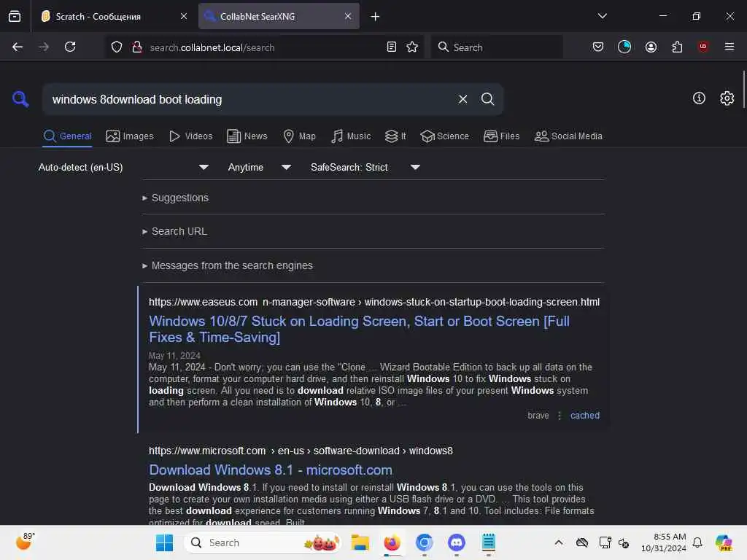Close the Scratch - Сообщения tab
The width and height of the screenshot is (747, 560).
coord(184,16)
